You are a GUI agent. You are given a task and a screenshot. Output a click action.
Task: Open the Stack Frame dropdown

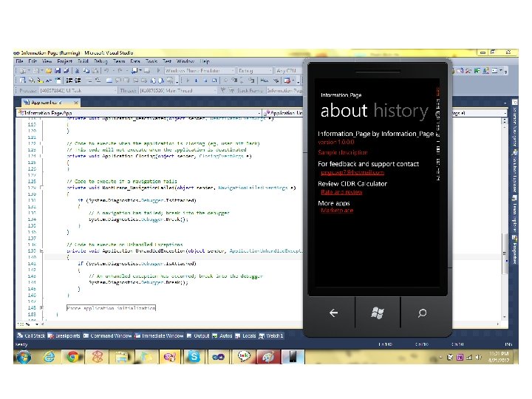coord(284,91)
